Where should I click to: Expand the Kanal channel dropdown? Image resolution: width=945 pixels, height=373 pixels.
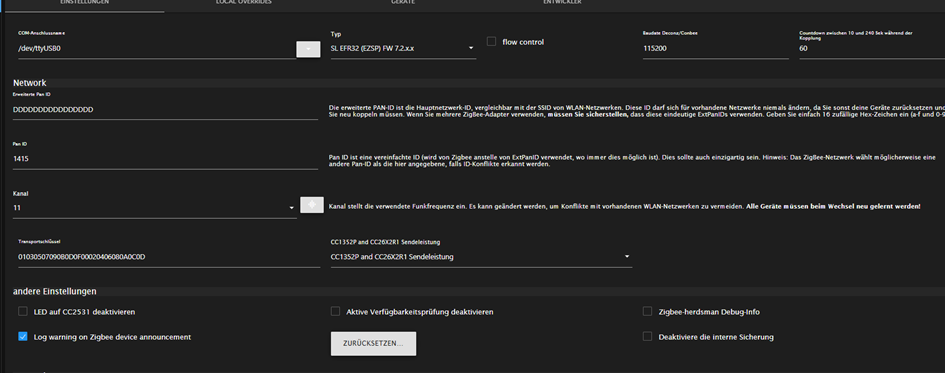(155, 208)
